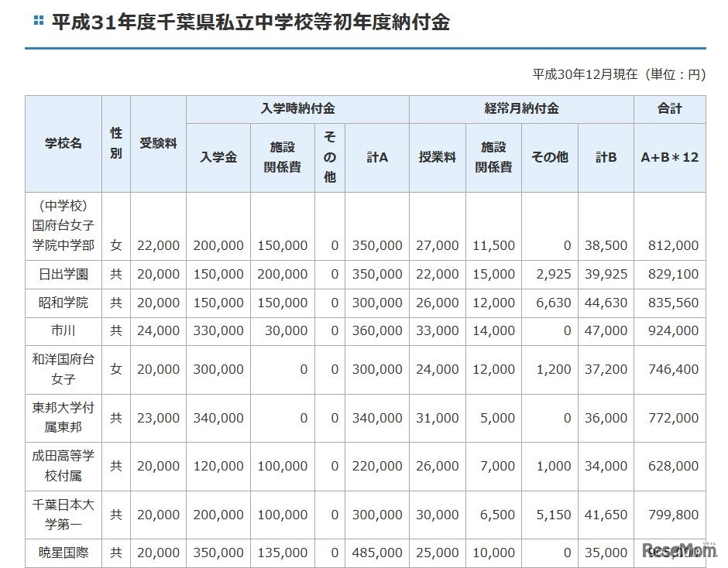The image size is (728, 568).
Task: Click the 計B column header
Action: [605, 156]
